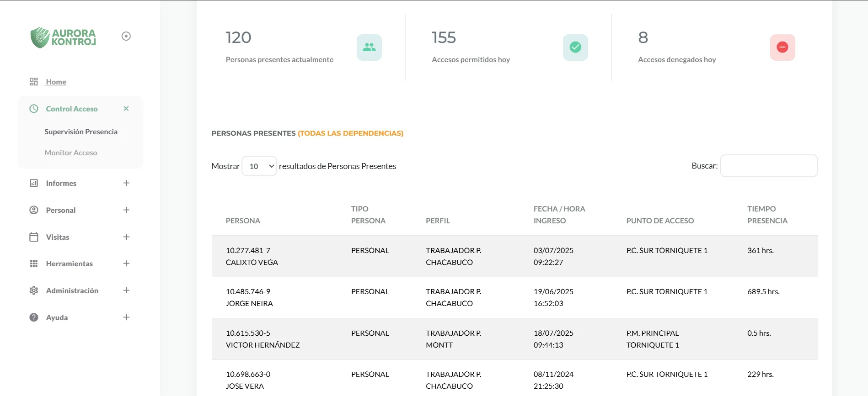Sort by the PERFIL column header
This screenshot has height=396, width=868.
pyautogui.click(x=438, y=221)
